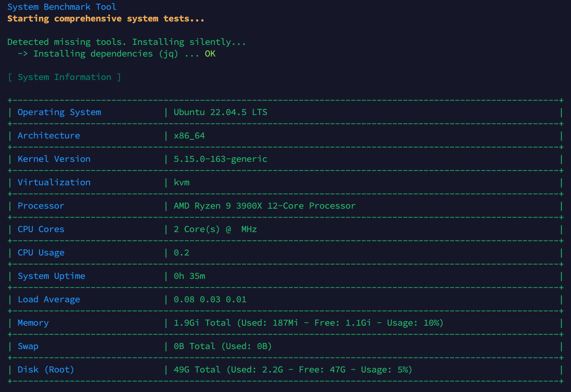
Task: Click the 'Starting comprehensive system tests' line
Action: [x=106, y=19]
